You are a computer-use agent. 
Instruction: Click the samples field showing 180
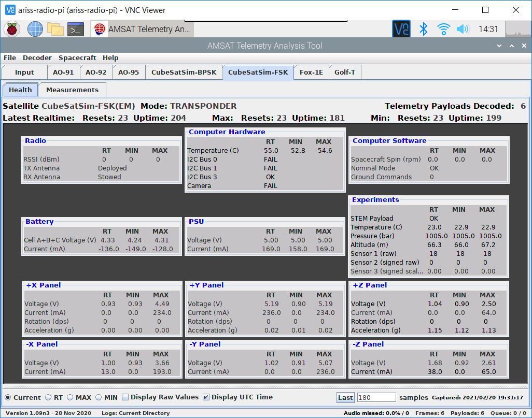pos(376,397)
